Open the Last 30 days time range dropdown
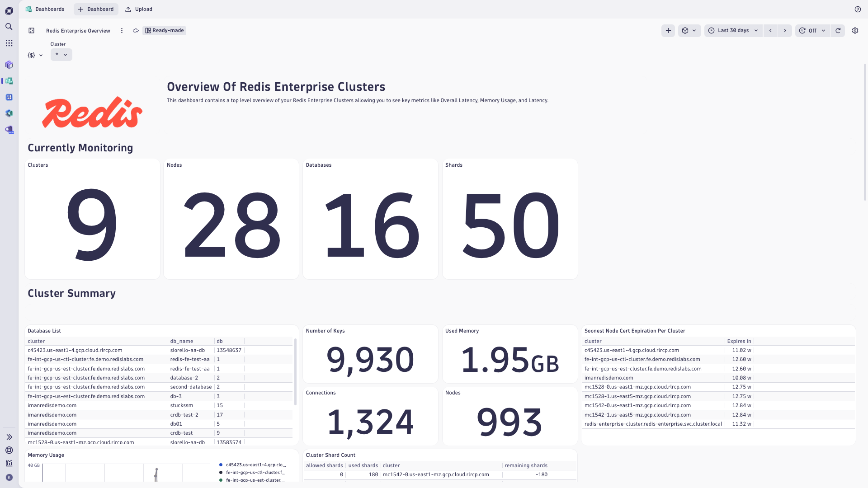The height and width of the screenshot is (488, 868). (733, 31)
